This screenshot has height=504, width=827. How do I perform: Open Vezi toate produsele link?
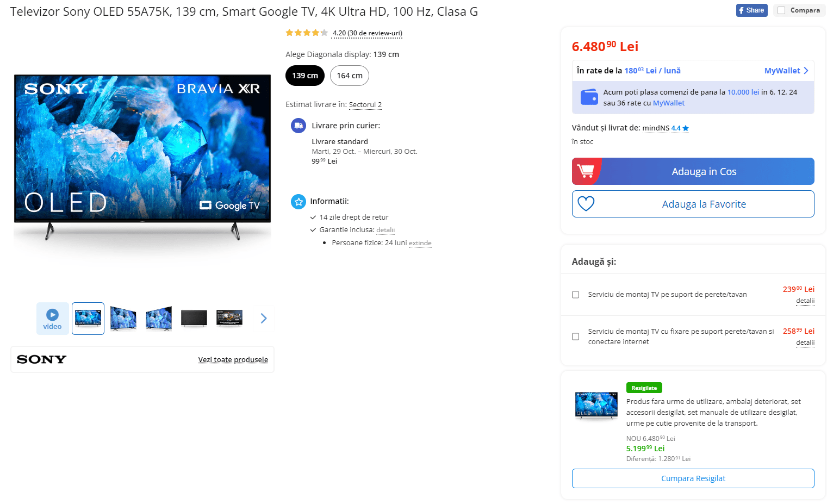pyautogui.click(x=233, y=359)
